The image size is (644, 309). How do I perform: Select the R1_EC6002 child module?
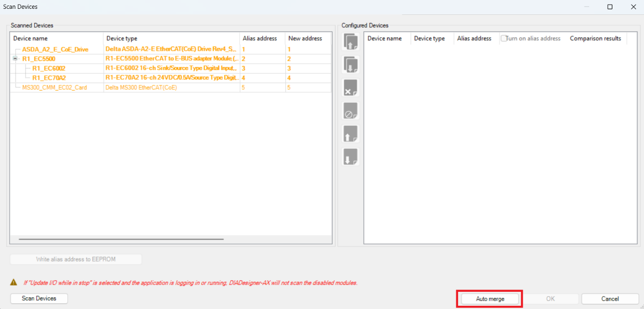(49, 68)
